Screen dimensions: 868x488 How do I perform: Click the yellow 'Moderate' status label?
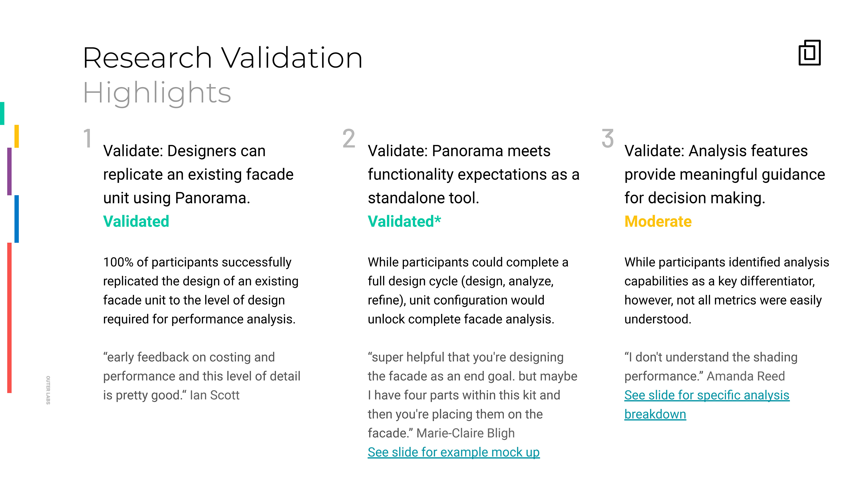click(x=658, y=222)
